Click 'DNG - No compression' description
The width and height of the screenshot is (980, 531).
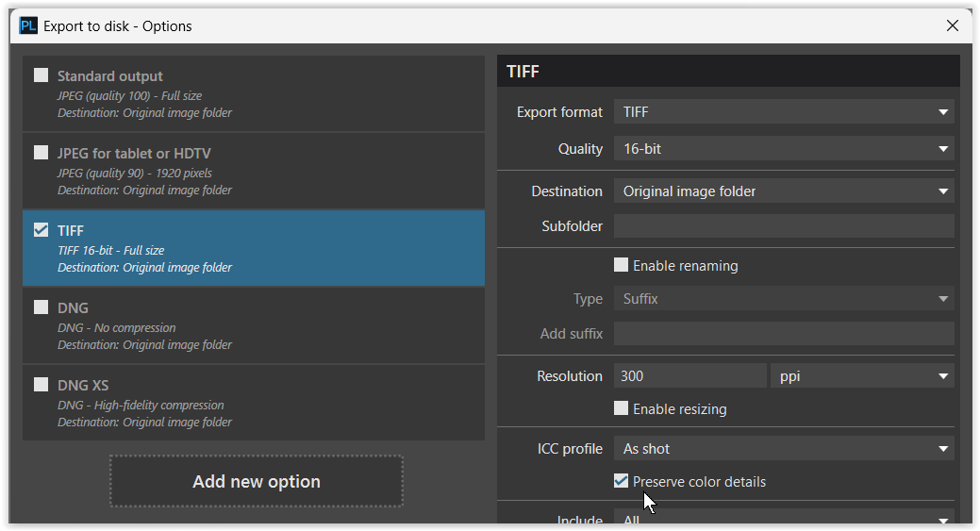(117, 328)
